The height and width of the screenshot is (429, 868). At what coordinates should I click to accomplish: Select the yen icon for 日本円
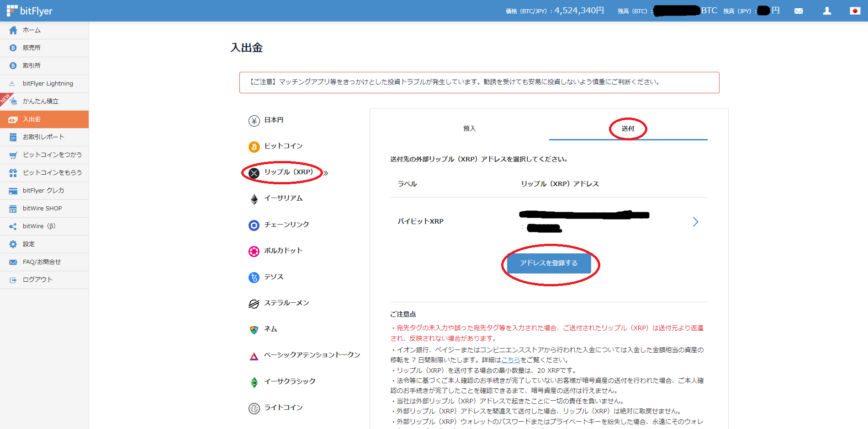point(254,121)
